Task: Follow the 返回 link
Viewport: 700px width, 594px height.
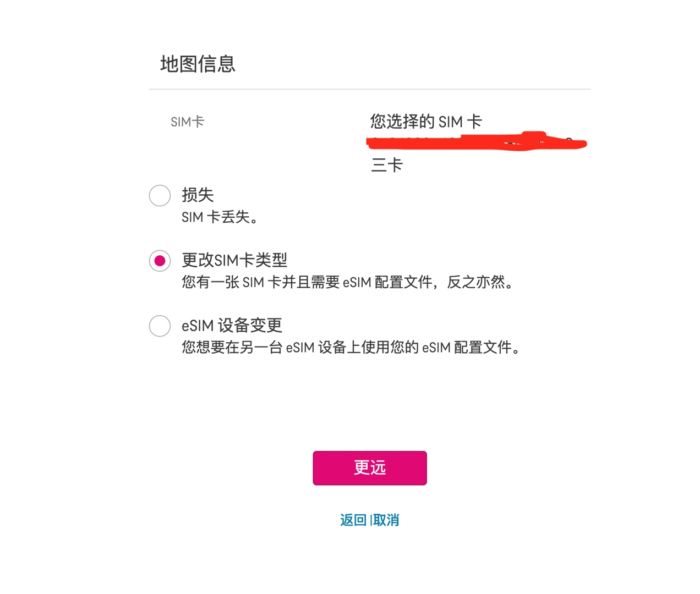Action: (x=353, y=520)
